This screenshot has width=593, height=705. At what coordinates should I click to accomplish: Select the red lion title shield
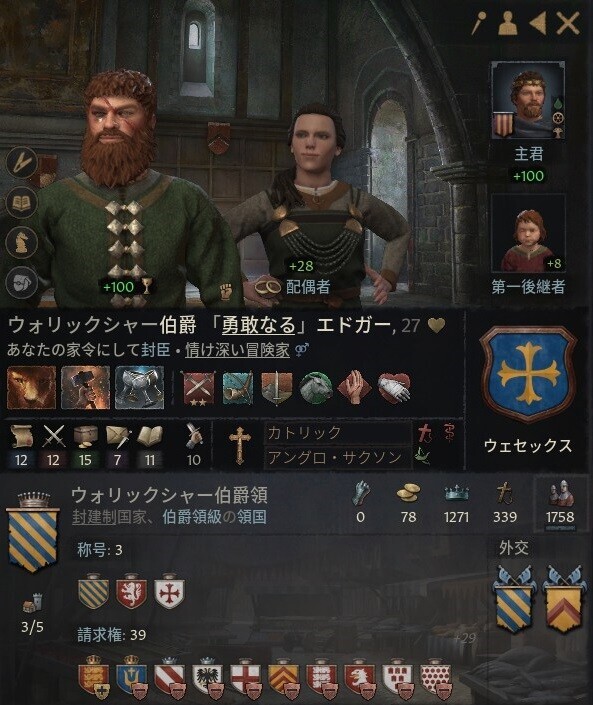[131, 591]
